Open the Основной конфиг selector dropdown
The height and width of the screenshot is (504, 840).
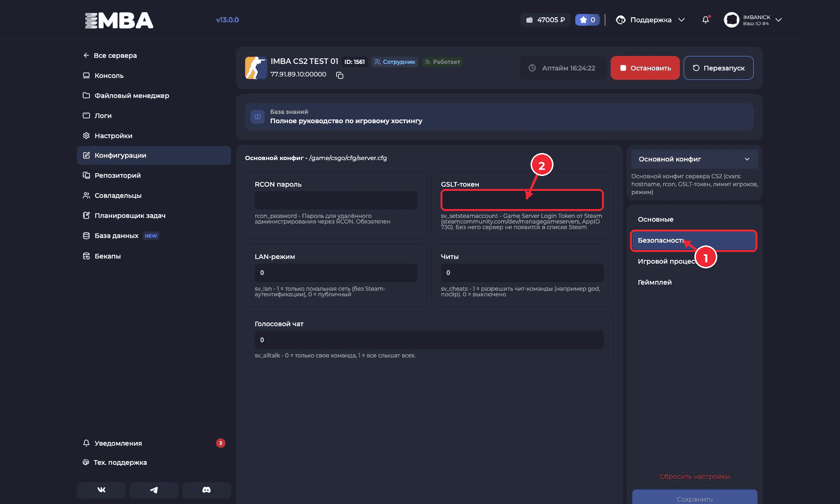click(x=694, y=159)
